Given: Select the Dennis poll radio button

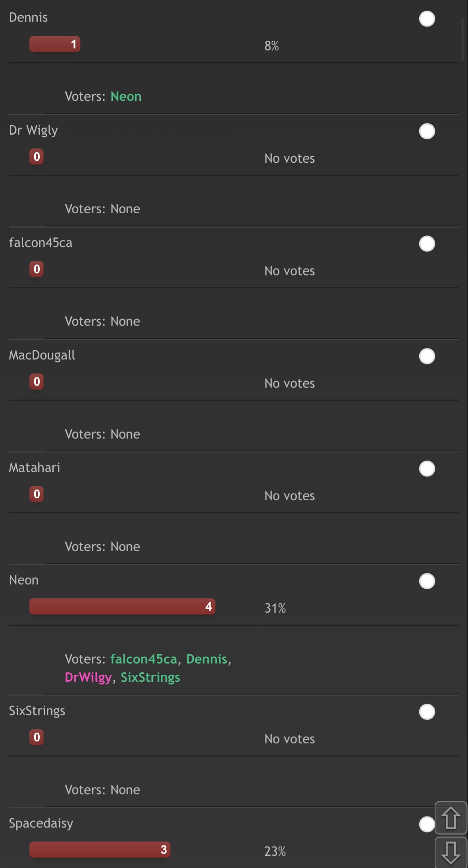Looking at the screenshot, I should (x=427, y=19).
